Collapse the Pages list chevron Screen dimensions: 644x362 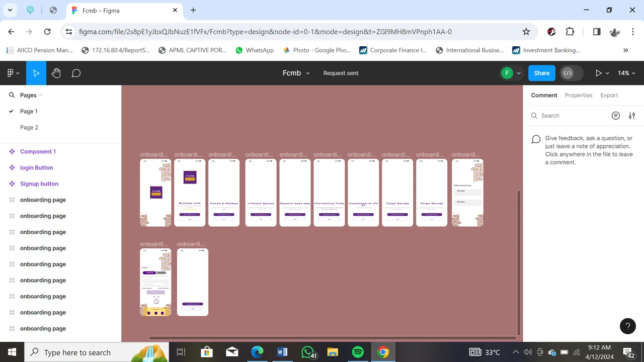click(x=41, y=95)
